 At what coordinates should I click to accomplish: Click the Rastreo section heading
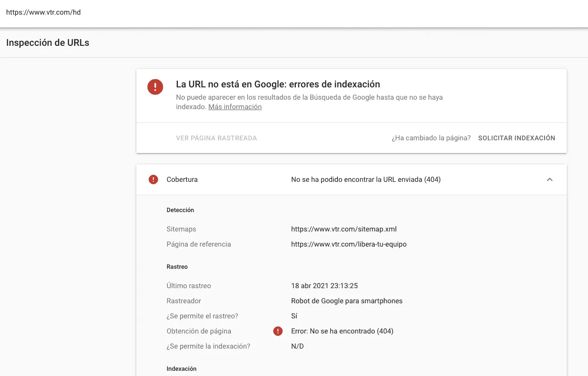click(x=177, y=267)
